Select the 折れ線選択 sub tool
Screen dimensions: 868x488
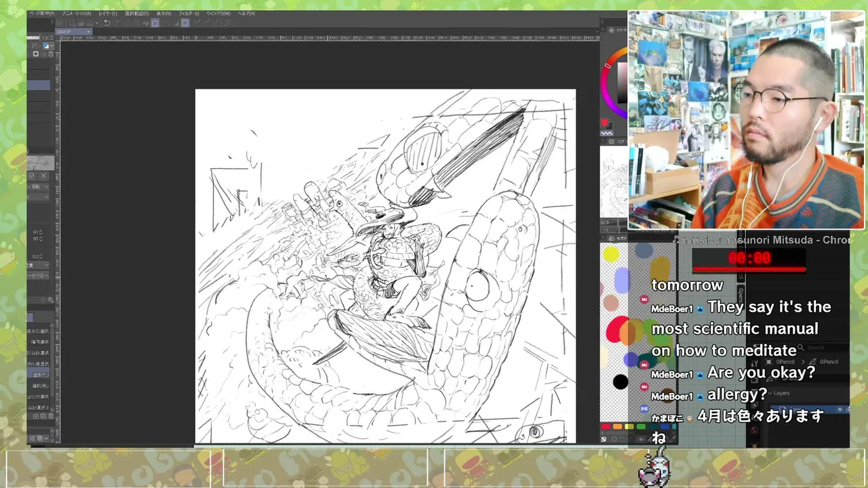tap(39, 364)
